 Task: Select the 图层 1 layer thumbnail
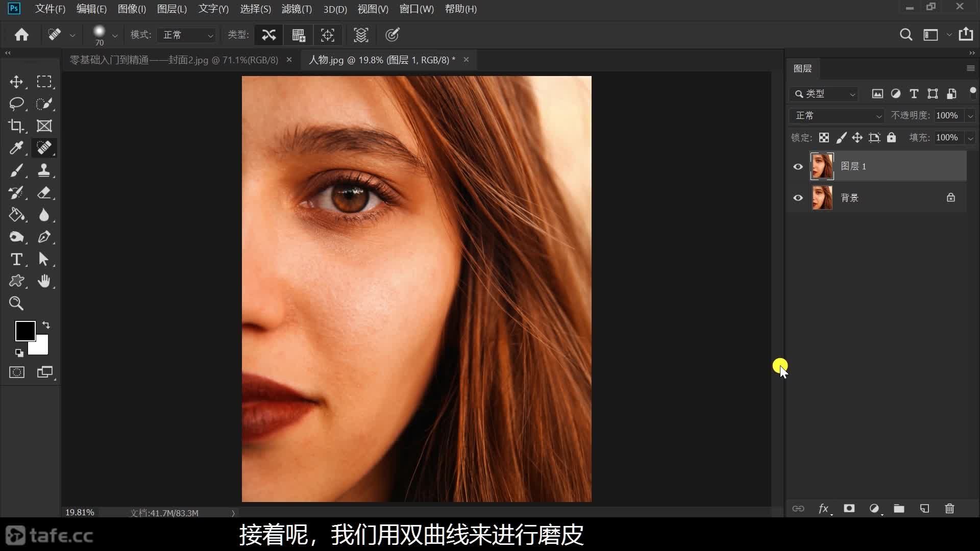tap(822, 166)
